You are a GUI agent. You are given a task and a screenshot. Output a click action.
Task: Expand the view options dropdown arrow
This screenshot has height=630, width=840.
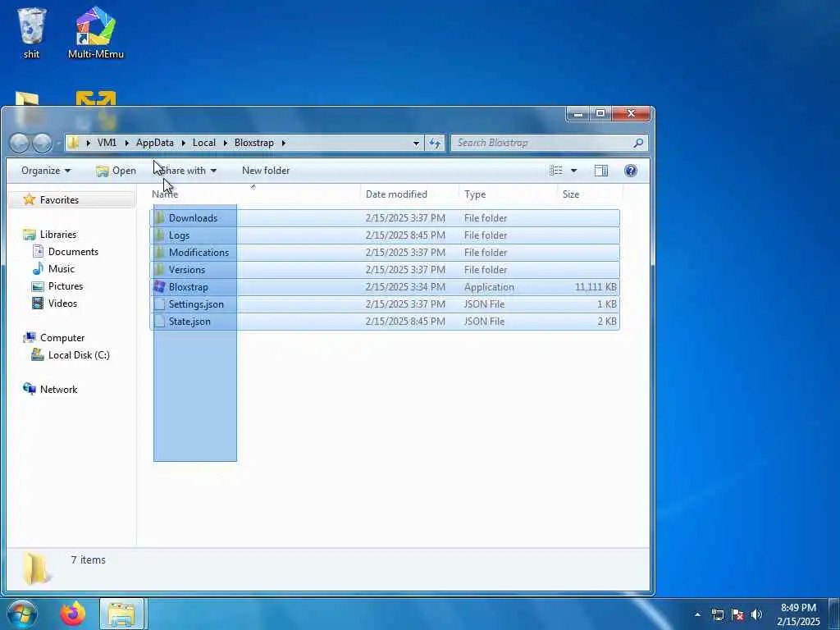coord(573,171)
